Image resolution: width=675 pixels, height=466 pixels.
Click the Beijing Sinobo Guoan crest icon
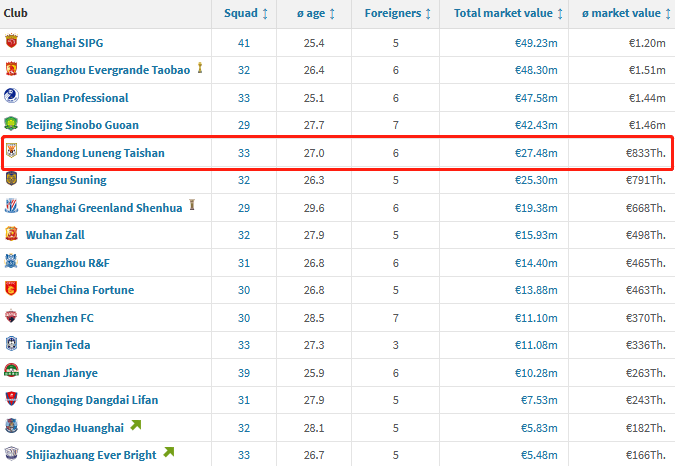[11, 125]
